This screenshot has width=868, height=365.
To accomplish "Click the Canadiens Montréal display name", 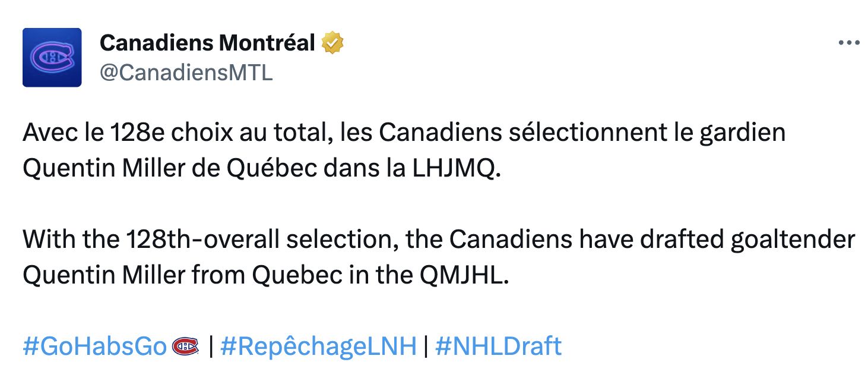I will point(208,42).
